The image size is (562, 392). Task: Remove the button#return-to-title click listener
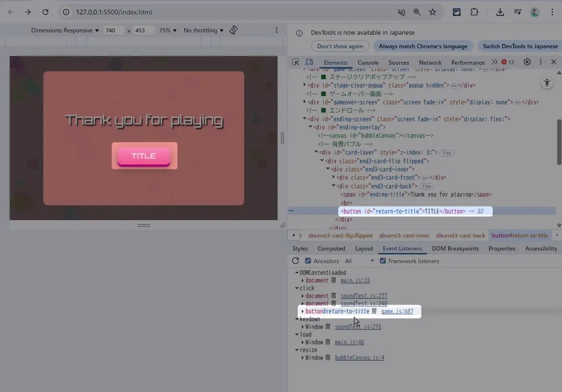[x=374, y=311]
